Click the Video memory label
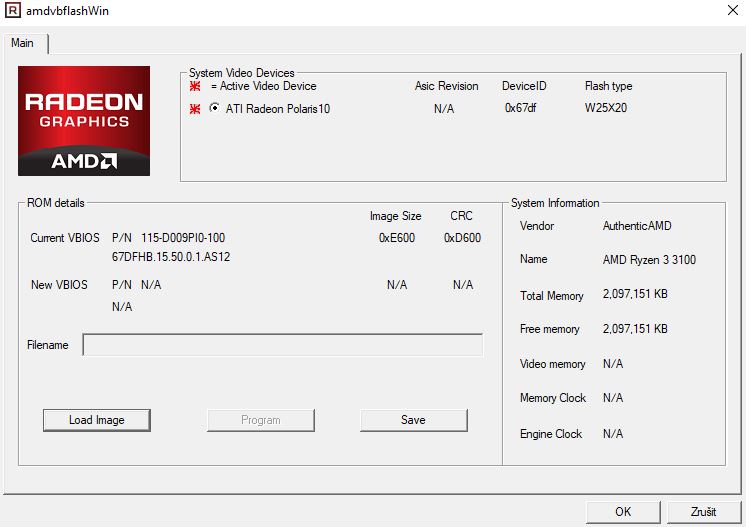The image size is (746, 527). tap(552, 364)
